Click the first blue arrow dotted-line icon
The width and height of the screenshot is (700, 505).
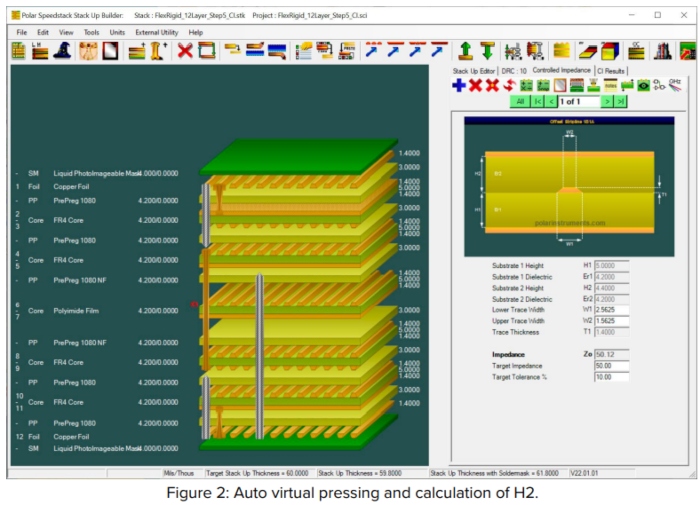click(373, 50)
